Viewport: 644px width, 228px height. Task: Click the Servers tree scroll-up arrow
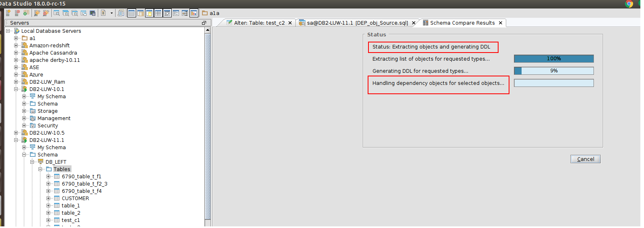pos(208,30)
